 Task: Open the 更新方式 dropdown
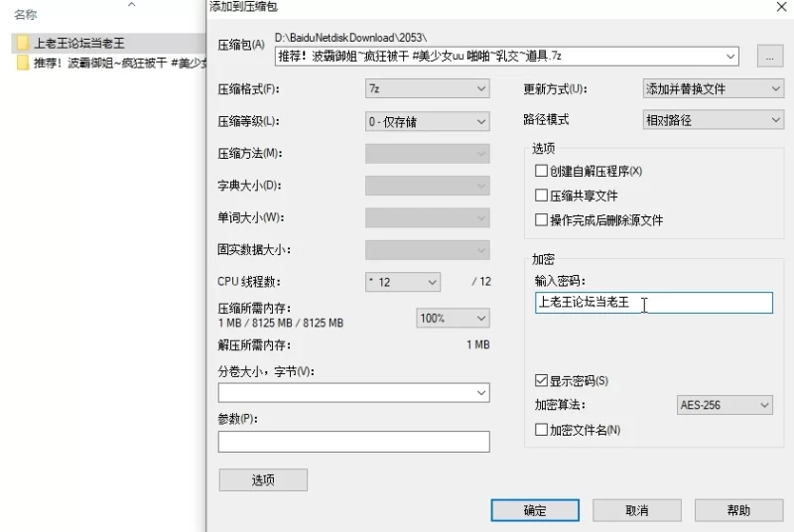point(713,88)
